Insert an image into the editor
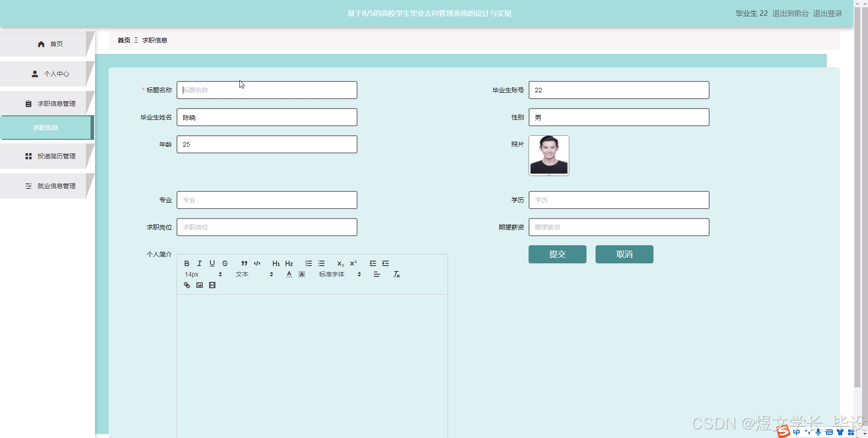 [x=199, y=285]
